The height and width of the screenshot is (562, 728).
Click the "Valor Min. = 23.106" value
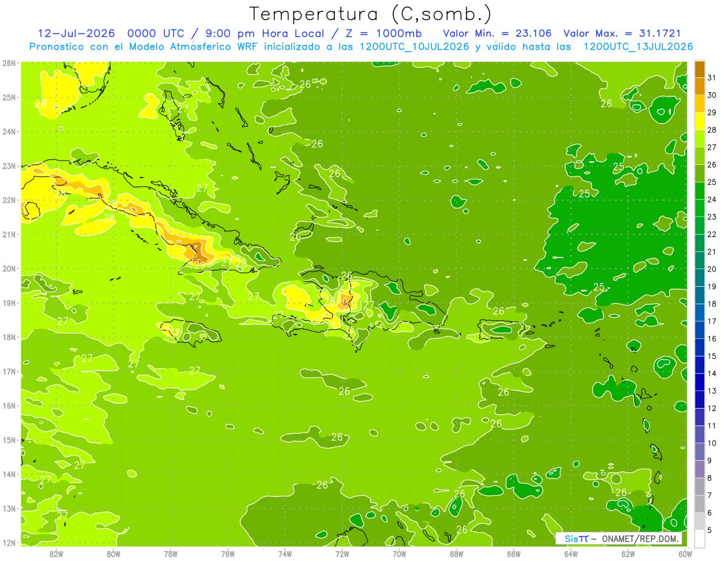point(497,33)
